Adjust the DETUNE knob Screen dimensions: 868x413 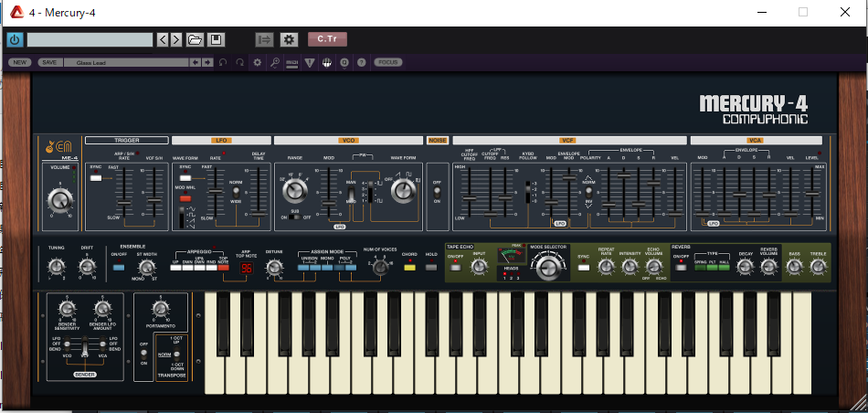point(273,268)
